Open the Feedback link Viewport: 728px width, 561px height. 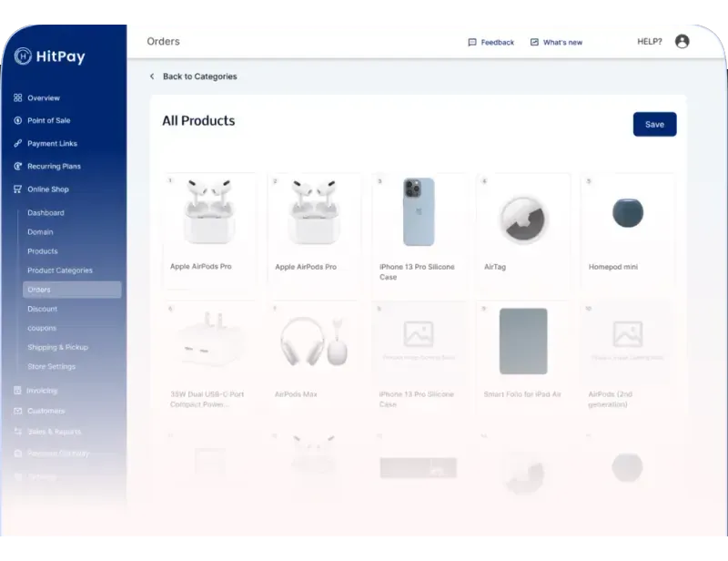coord(497,42)
